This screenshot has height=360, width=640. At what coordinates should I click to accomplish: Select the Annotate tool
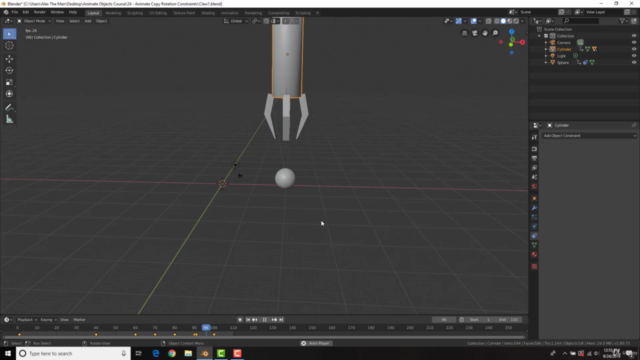click(x=9, y=107)
